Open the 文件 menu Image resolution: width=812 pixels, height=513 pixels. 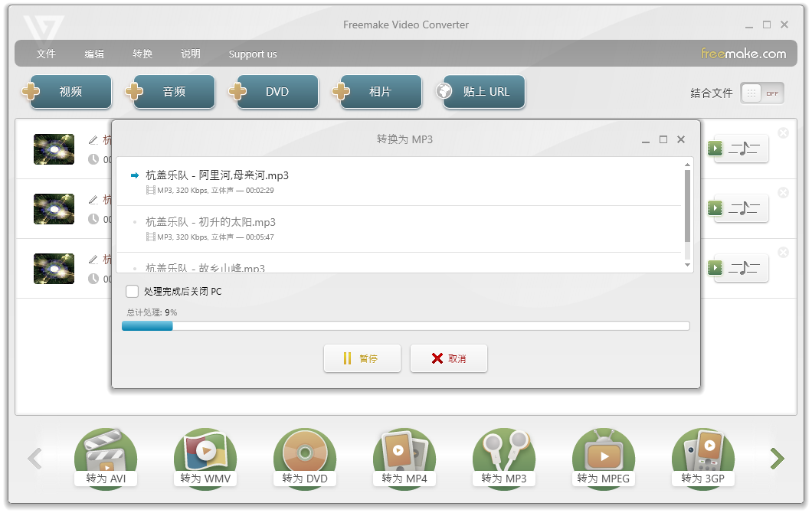[46, 54]
